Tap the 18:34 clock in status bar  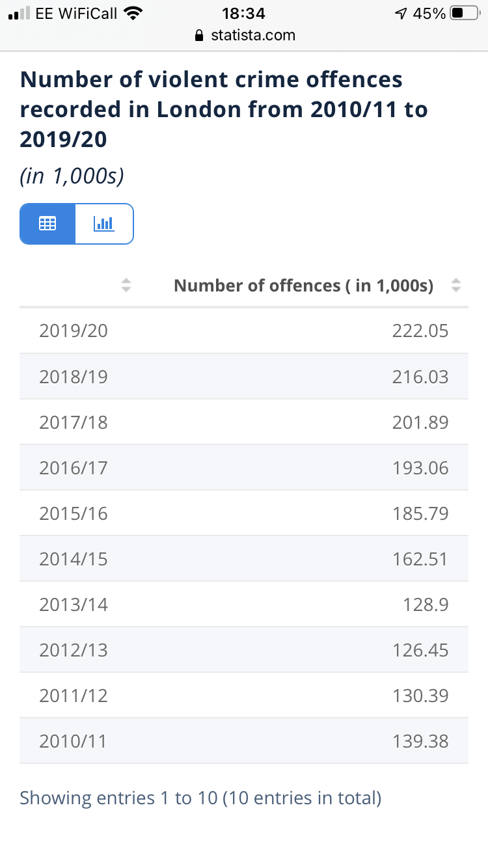pos(244,13)
